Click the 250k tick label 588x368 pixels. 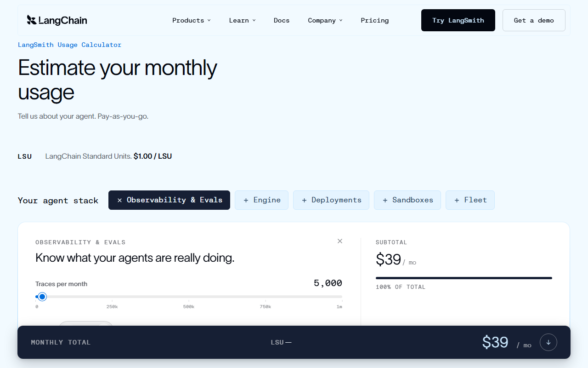[x=112, y=307]
